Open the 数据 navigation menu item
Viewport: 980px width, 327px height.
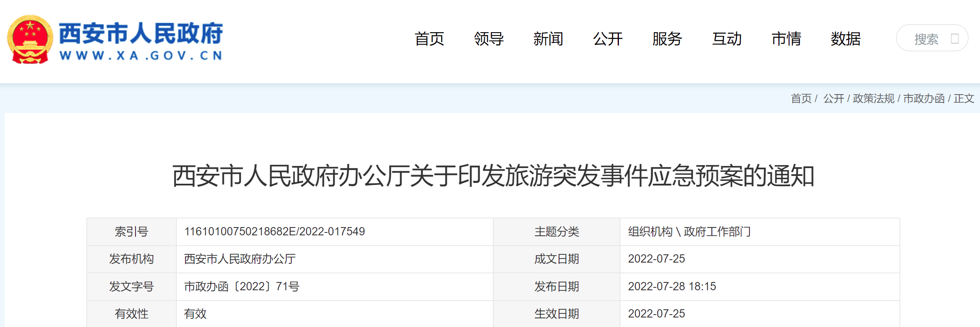point(846,39)
